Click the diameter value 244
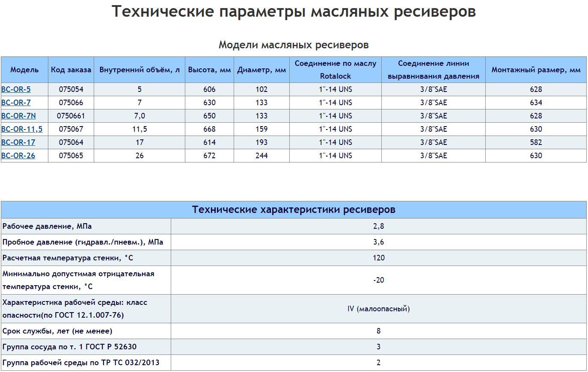This screenshot has width=588, height=372. pyautogui.click(x=261, y=156)
